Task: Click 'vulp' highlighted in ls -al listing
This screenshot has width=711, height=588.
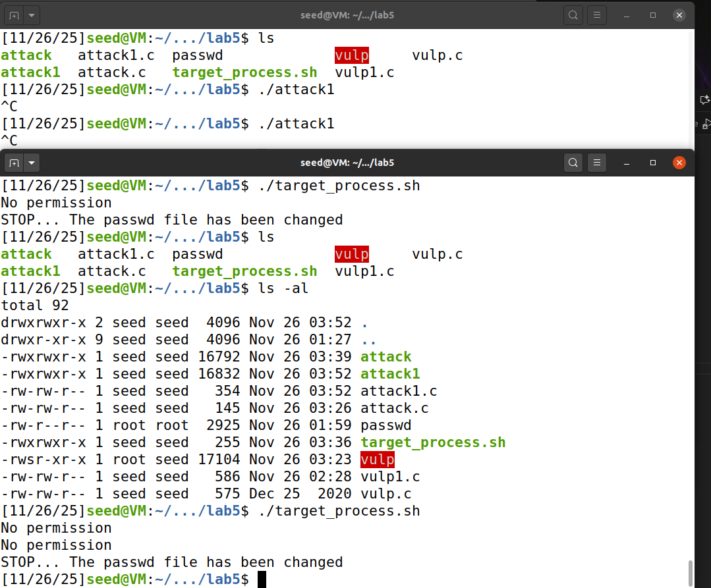Action: (378, 460)
